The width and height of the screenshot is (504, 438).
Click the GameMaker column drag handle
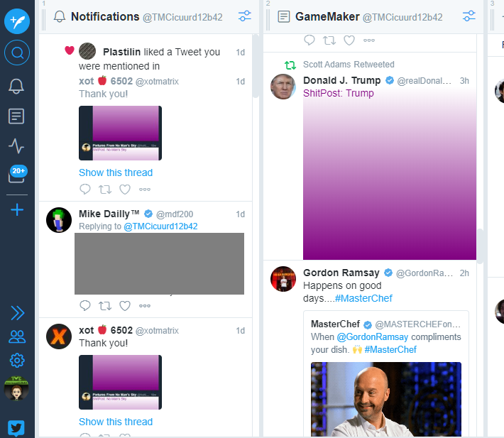(268, 20)
